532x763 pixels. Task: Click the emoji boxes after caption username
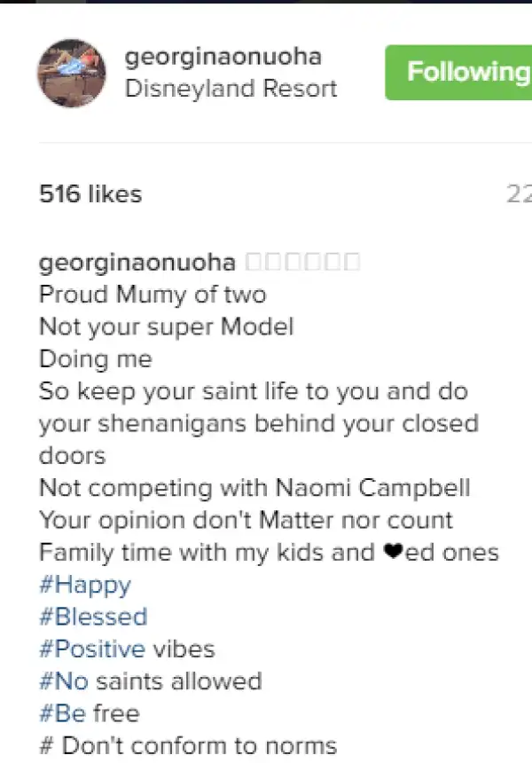(x=301, y=263)
